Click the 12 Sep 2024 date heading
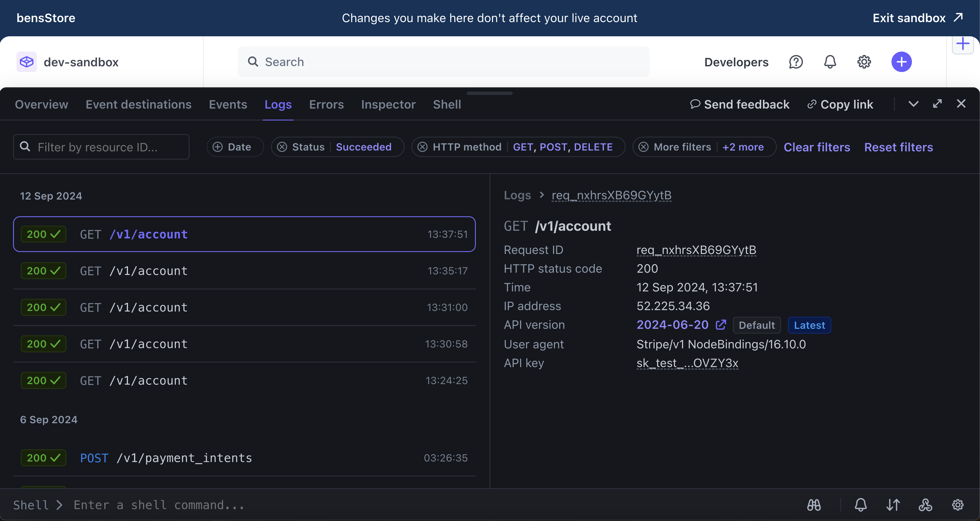This screenshot has height=521, width=980. click(51, 196)
